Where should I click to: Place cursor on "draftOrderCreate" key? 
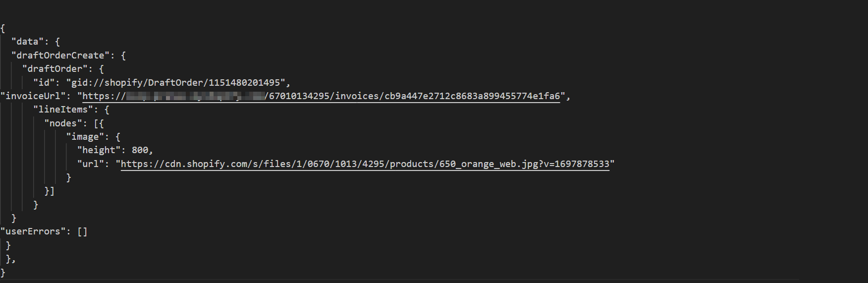coord(60,56)
